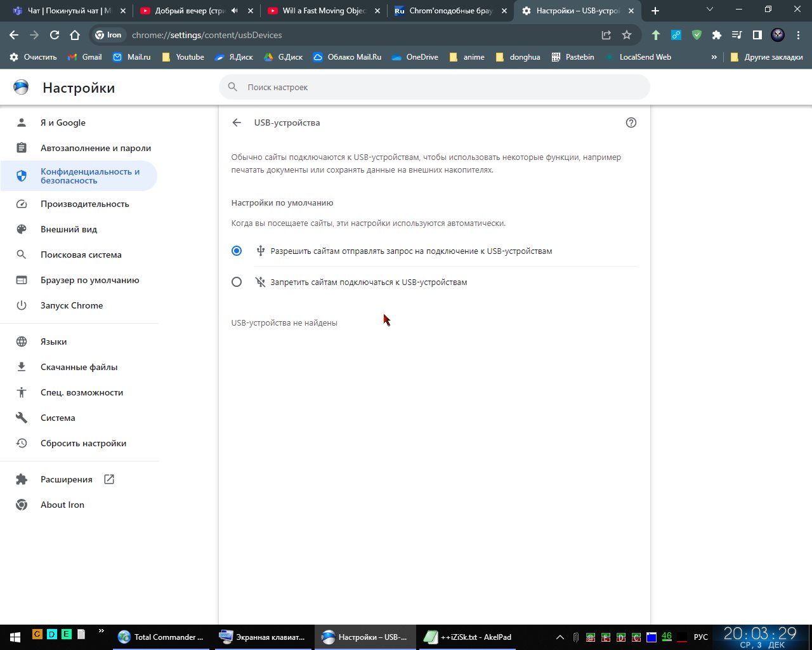Open the tab search dropdown arrow
The width and height of the screenshot is (812, 650).
[710, 10]
